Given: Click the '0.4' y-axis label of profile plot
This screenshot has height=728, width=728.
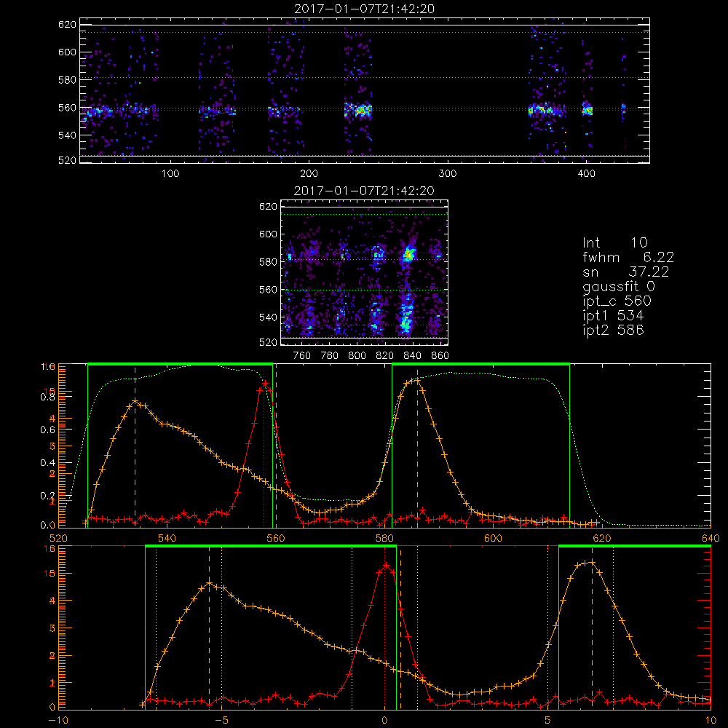Looking at the screenshot, I should coord(48,462).
